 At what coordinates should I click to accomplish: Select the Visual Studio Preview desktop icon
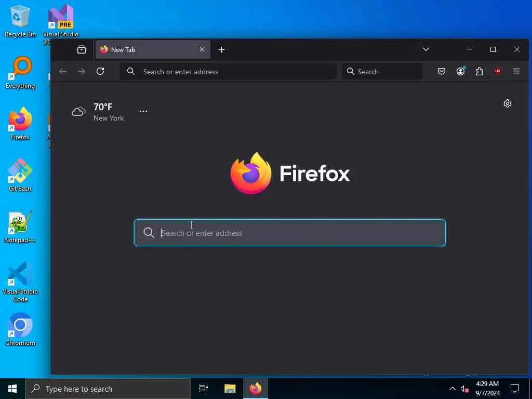pos(61,24)
